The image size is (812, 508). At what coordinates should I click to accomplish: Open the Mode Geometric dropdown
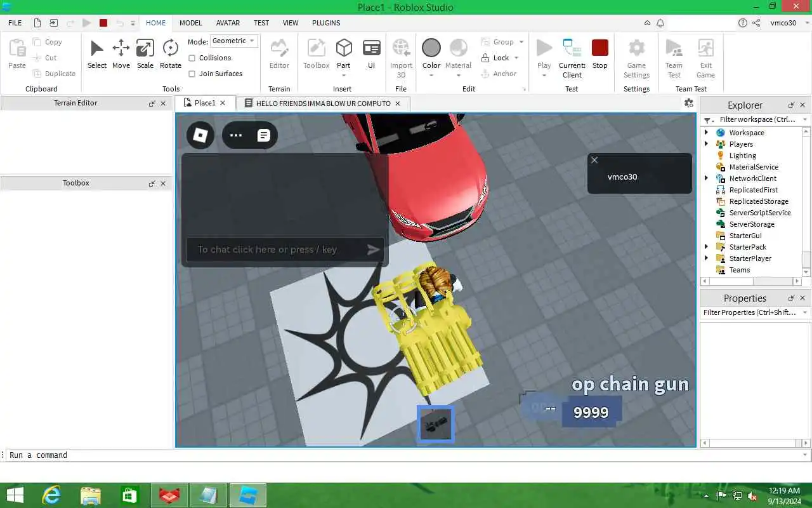[x=233, y=41]
